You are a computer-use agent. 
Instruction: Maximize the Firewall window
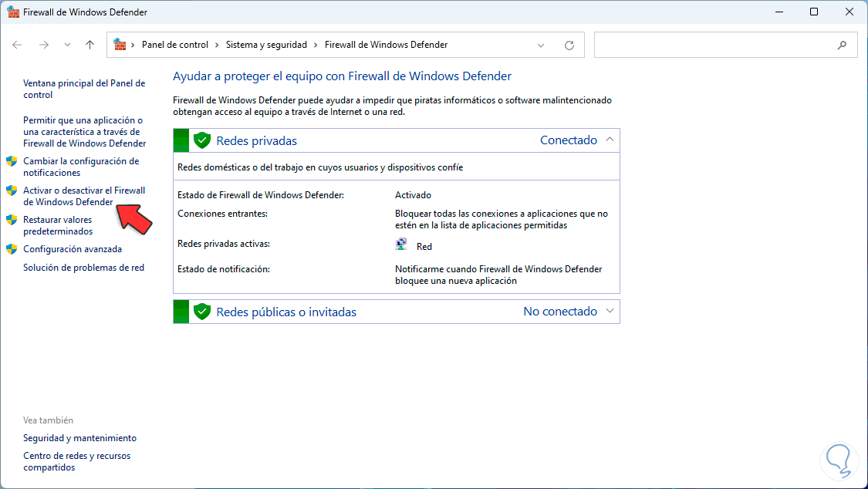click(814, 12)
